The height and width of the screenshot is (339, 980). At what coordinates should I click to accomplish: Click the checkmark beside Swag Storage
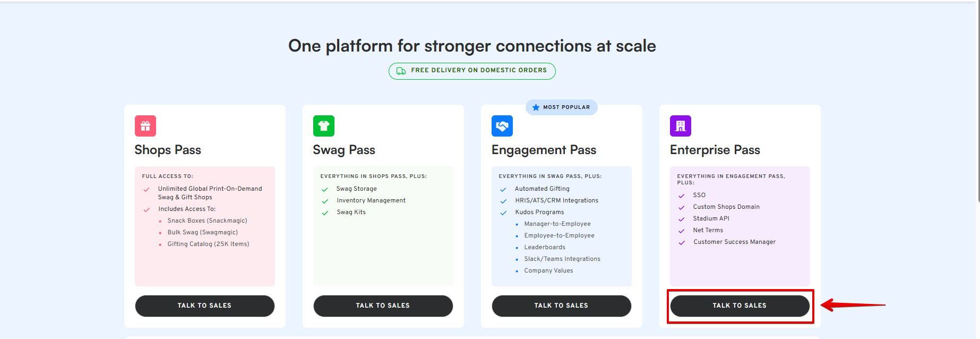325,190
